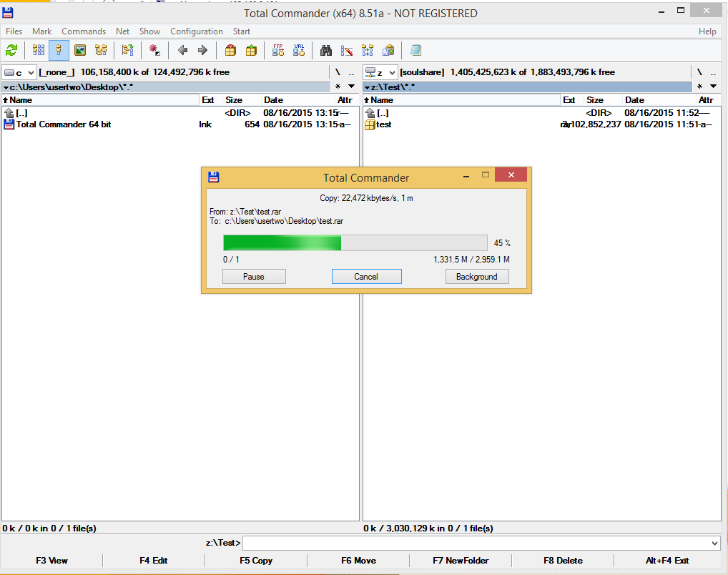Open the directory tree view icon
Image resolution: width=728 pixels, height=575 pixels.
click(101, 50)
